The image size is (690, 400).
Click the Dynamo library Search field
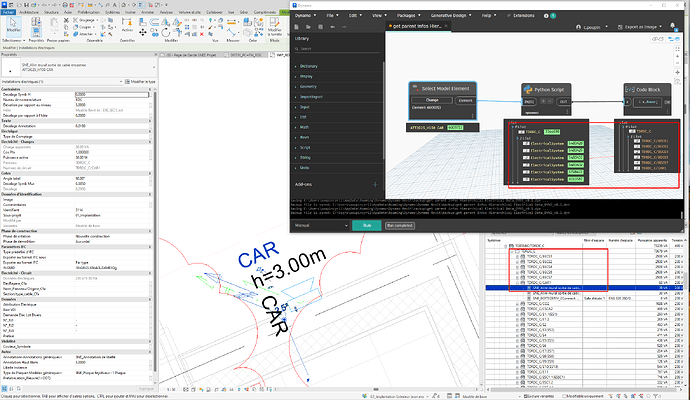[x=337, y=49]
